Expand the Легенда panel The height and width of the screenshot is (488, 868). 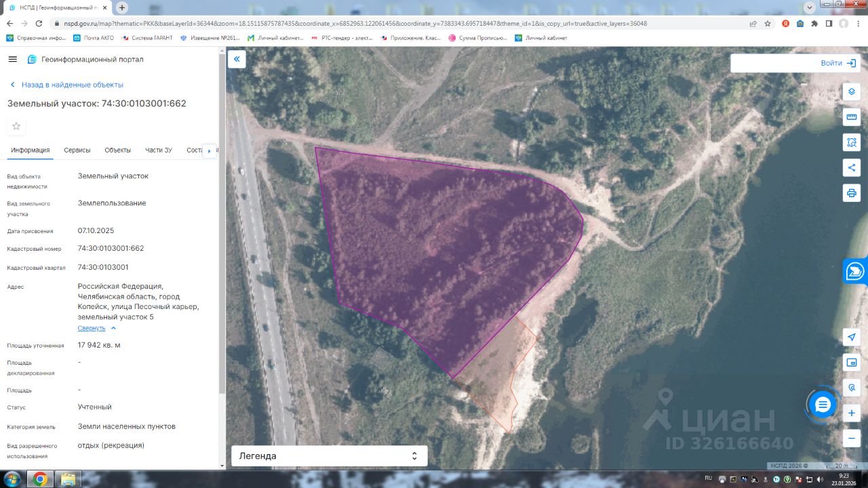(330, 456)
